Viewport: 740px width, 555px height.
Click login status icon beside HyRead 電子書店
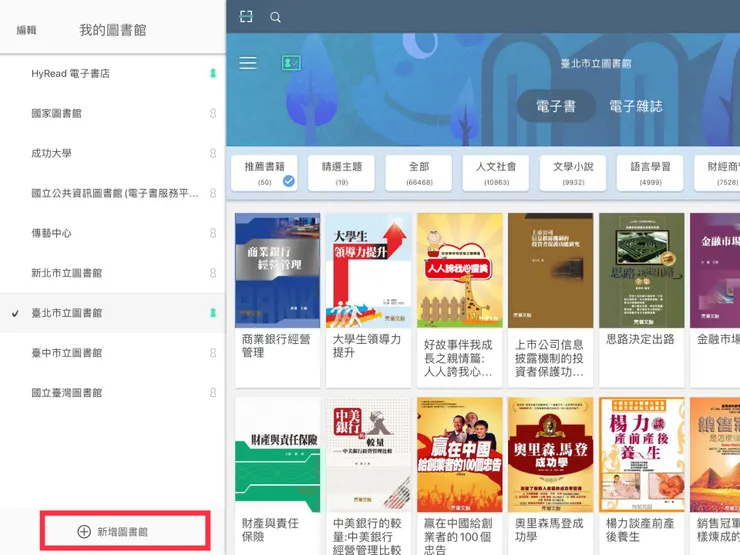[x=213, y=73]
